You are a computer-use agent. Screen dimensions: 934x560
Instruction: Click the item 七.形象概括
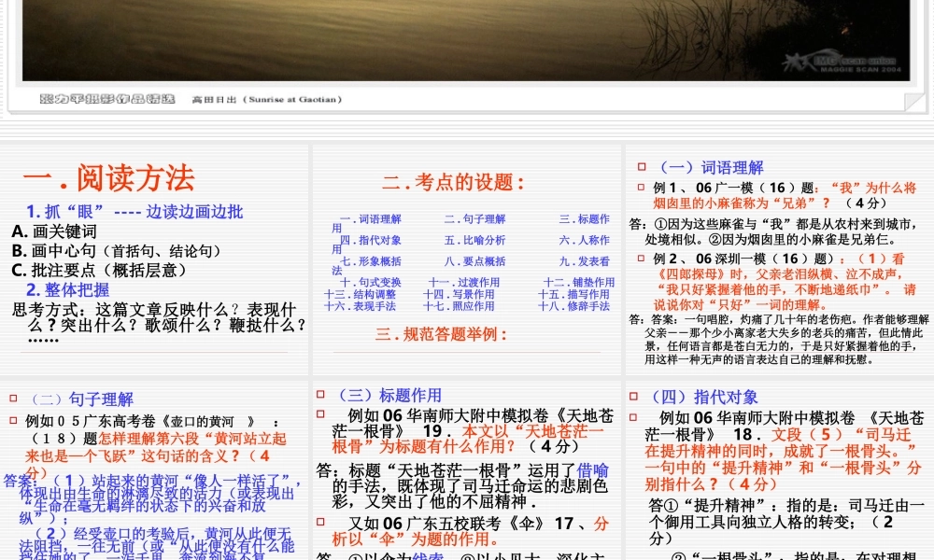pyautogui.click(x=371, y=261)
